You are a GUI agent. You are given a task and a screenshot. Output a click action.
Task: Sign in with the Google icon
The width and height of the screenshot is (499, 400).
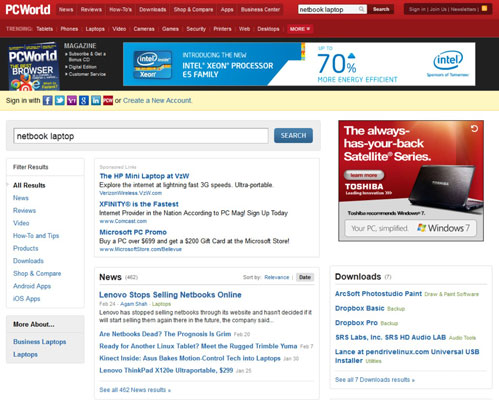(84, 100)
